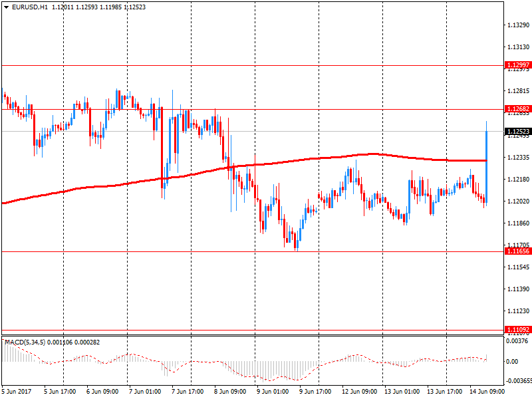Click the 7 Jun 17:00 time label
This screenshot has width=532, height=399.
click(188, 392)
